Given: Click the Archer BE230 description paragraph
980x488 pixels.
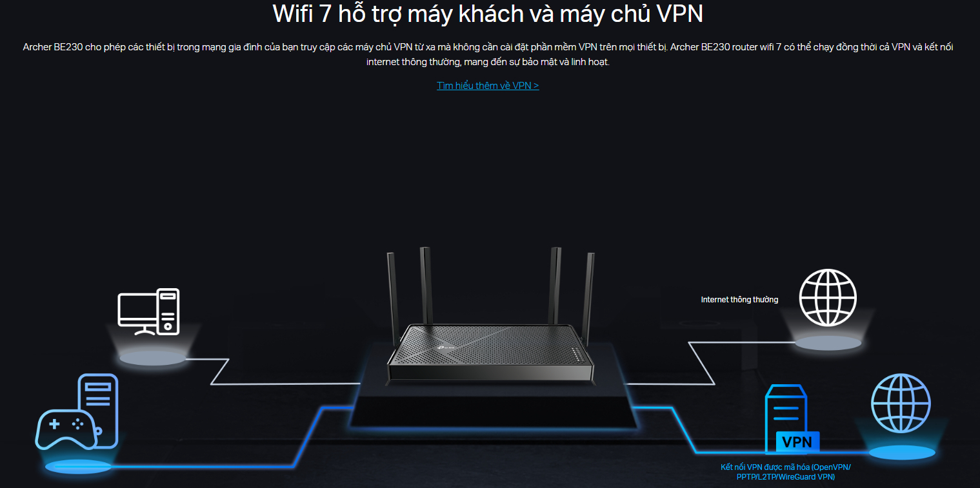Looking at the screenshot, I should coord(488,54).
